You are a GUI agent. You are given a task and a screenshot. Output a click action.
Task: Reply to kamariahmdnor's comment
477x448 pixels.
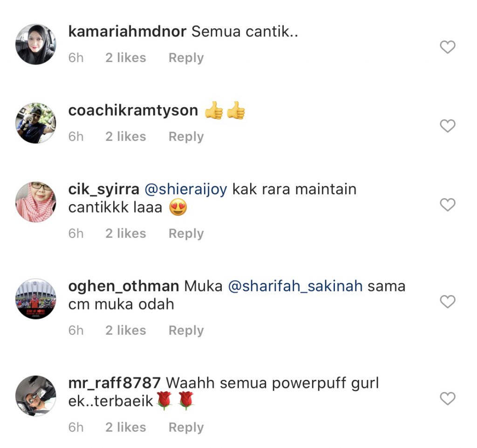(x=186, y=58)
